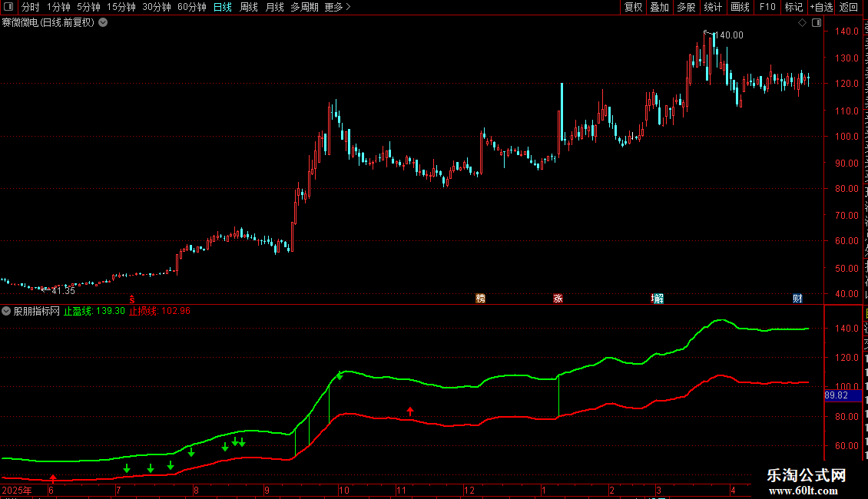Click the 股朋指标网 indicator name
This screenshot has width=868, height=499.
pyautogui.click(x=37, y=311)
